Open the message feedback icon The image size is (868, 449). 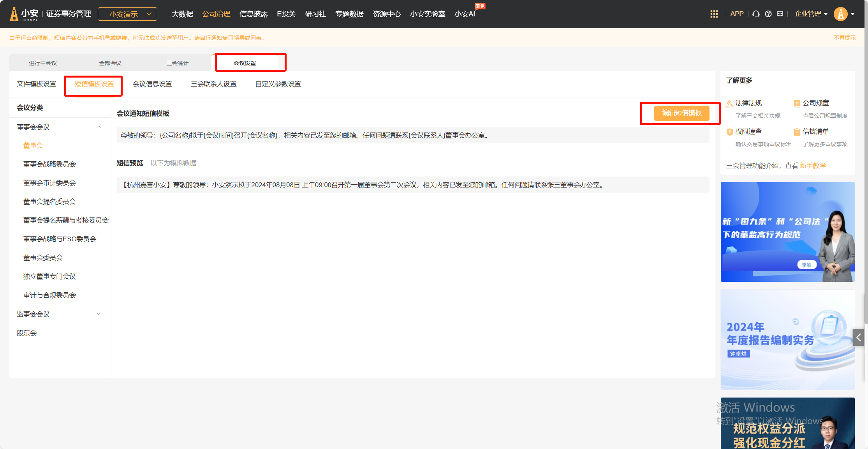tap(780, 14)
